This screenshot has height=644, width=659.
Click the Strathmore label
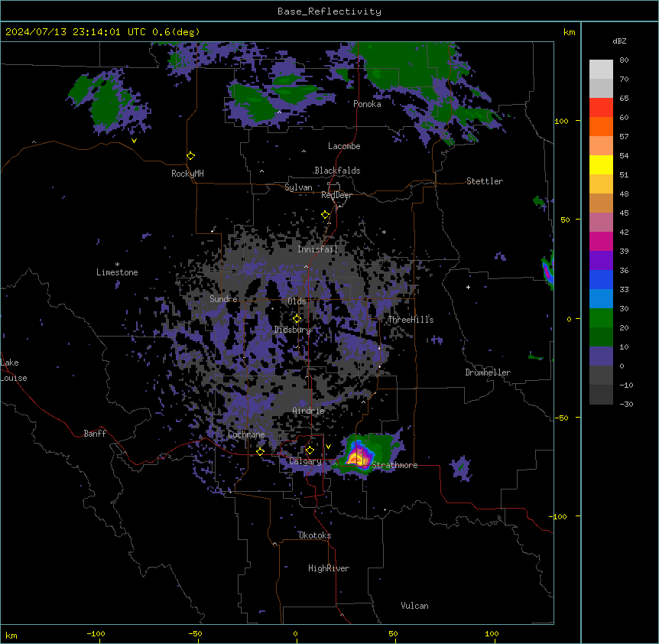point(394,465)
